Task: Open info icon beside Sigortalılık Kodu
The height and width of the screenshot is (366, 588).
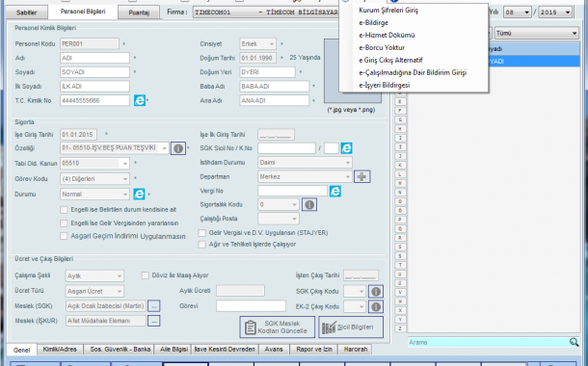Action: click(x=309, y=204)
